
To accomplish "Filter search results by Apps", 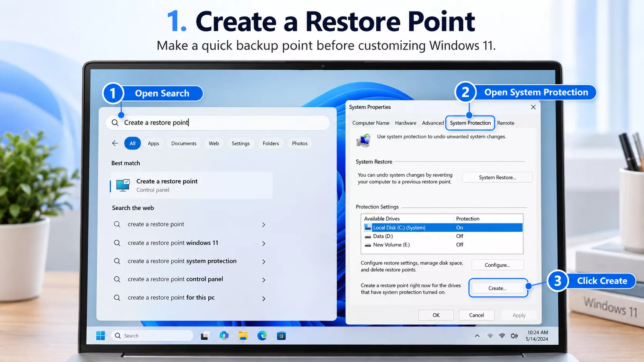I will (x=153, y=143).
